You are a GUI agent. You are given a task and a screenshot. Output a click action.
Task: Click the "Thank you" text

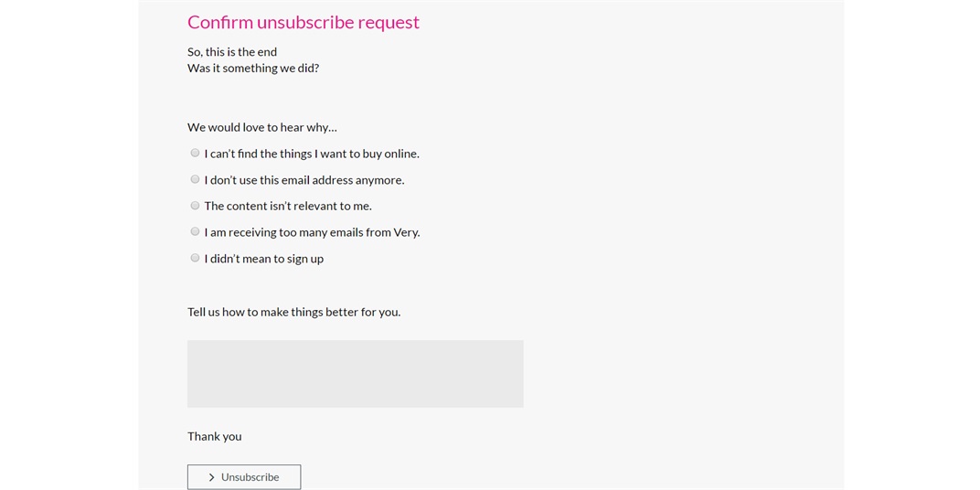tap(214, 436)
